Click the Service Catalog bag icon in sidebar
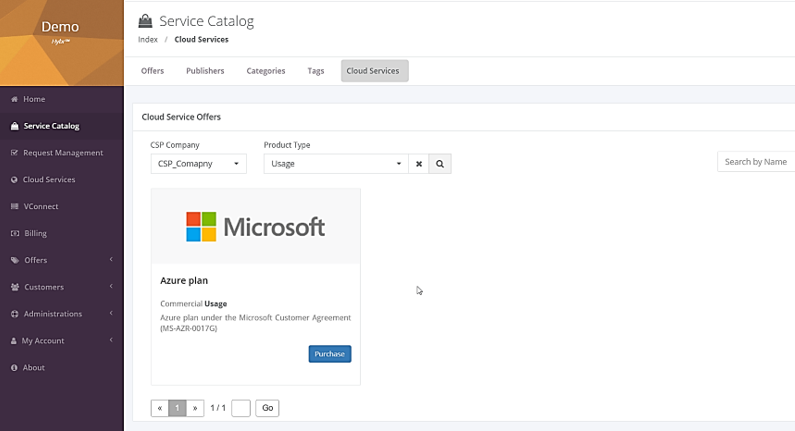 tap(14, 126)
